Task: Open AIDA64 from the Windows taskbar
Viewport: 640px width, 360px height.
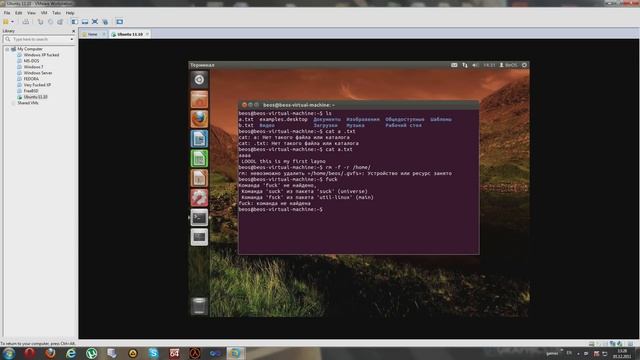Action: [x=174, y=353]
